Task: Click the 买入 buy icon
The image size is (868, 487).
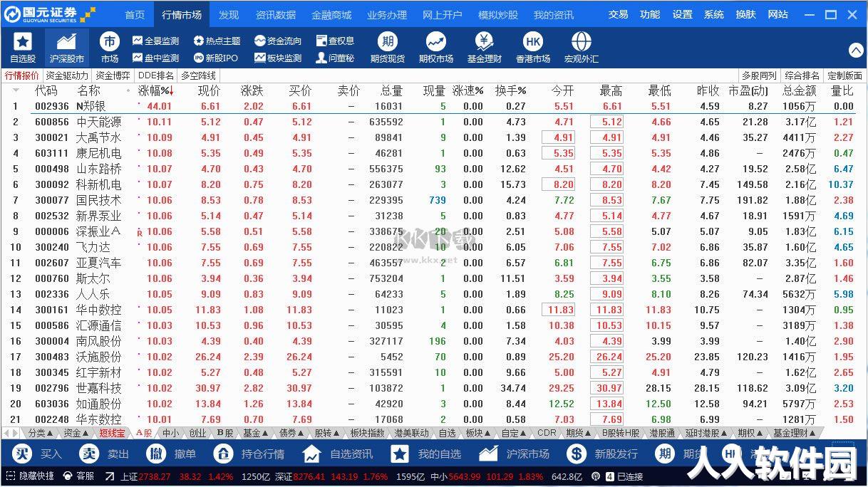Action: click(x=23, y=454)
